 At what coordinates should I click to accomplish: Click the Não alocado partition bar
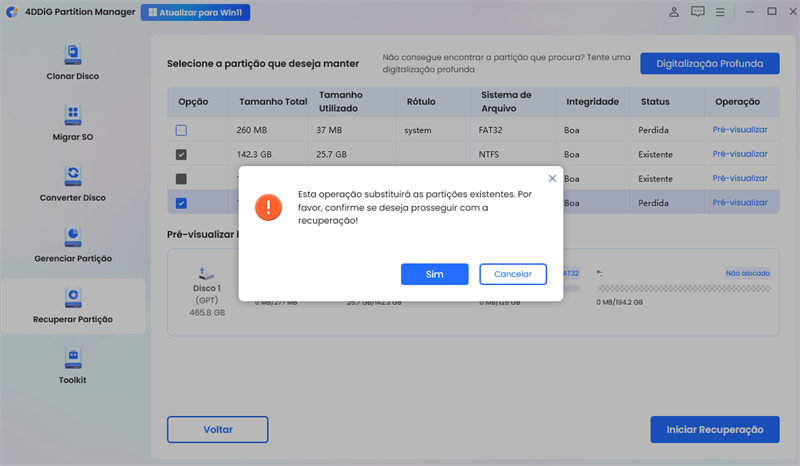coord(683,288)
